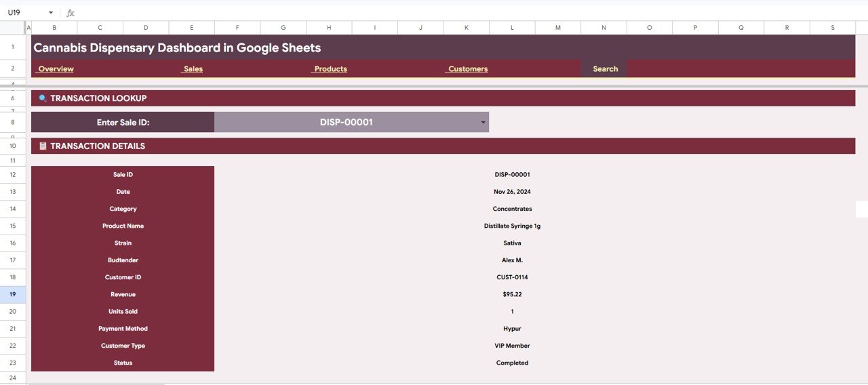Open the Customers navigation link
This screenshot has width=868, height=385.
tap(468, 69)
